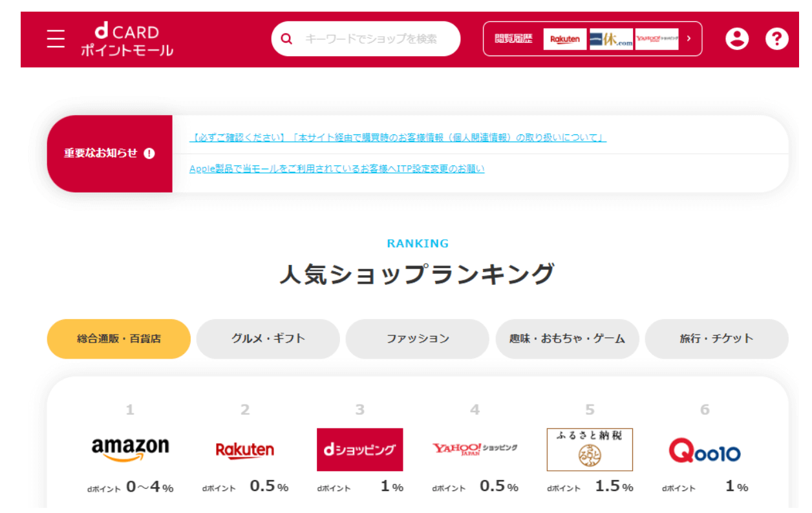
Task: Expand browsing history with right chevron
Action: (x=689, y=39)
